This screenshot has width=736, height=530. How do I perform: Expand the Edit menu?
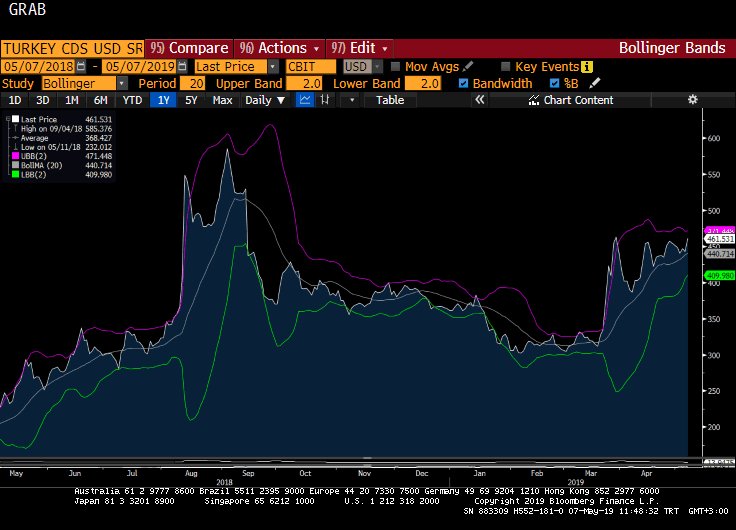360,48
